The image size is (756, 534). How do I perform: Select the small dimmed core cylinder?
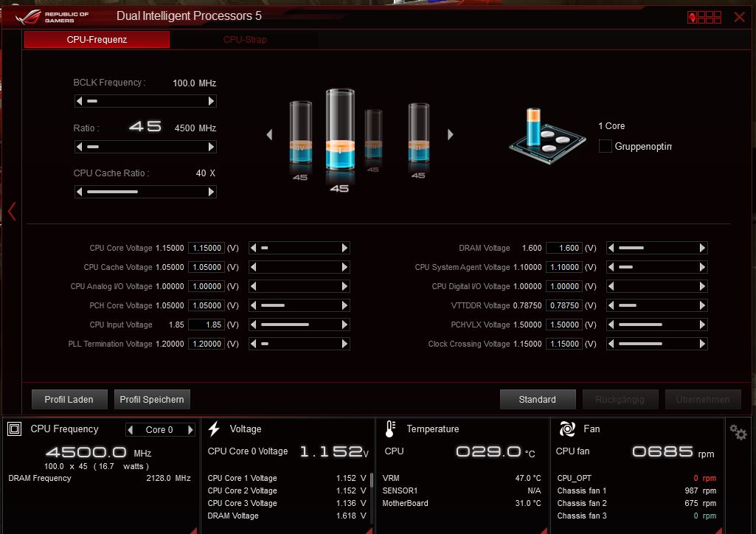[x=373, y=134]
